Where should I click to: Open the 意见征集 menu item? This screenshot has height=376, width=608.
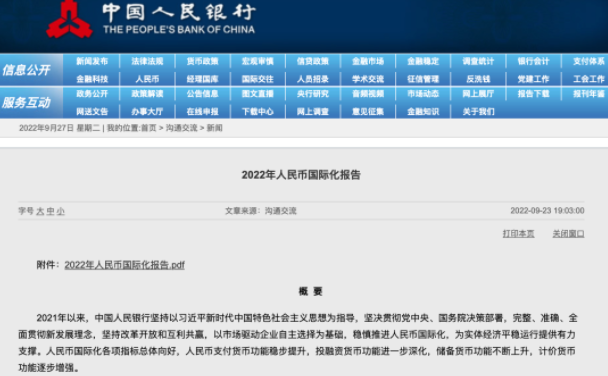[x=368, y=112]
